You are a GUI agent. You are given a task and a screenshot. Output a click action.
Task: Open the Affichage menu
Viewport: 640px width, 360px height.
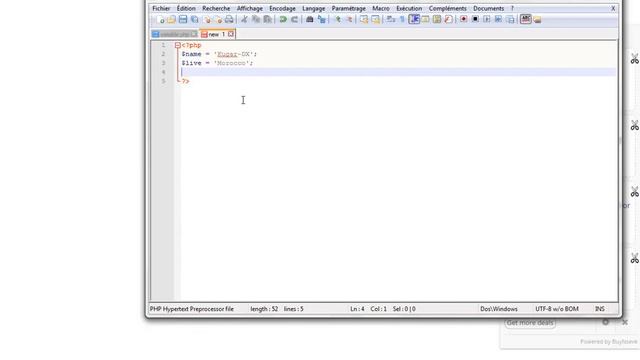(250, 8)
